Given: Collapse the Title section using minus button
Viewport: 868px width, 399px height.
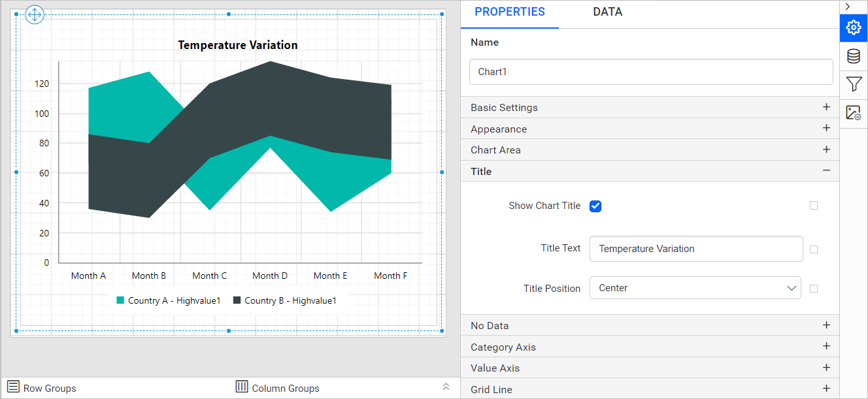Looking at the screenshot, I should (826, 171).
